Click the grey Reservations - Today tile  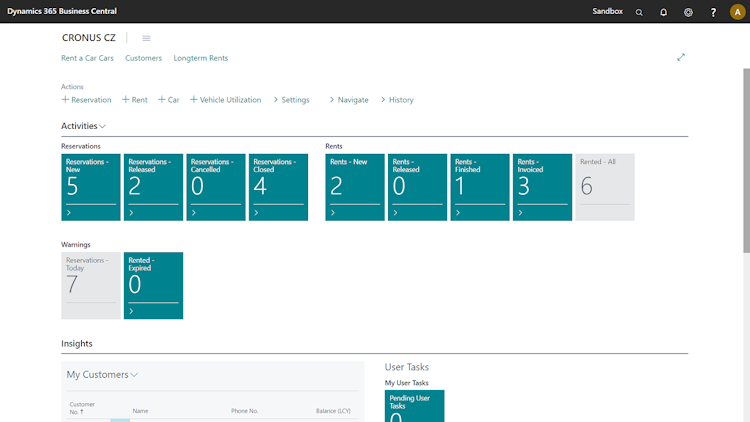[91, 286]
